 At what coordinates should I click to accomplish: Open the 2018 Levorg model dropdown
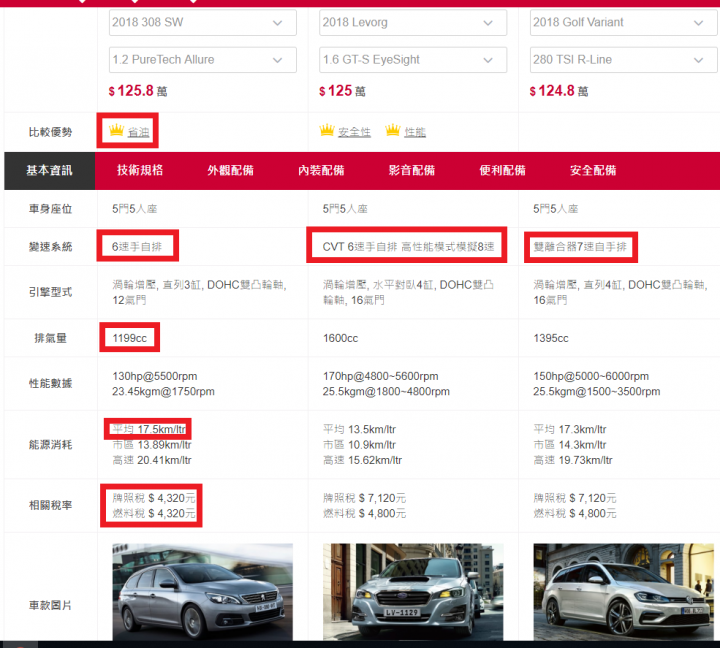click(413, 23)
